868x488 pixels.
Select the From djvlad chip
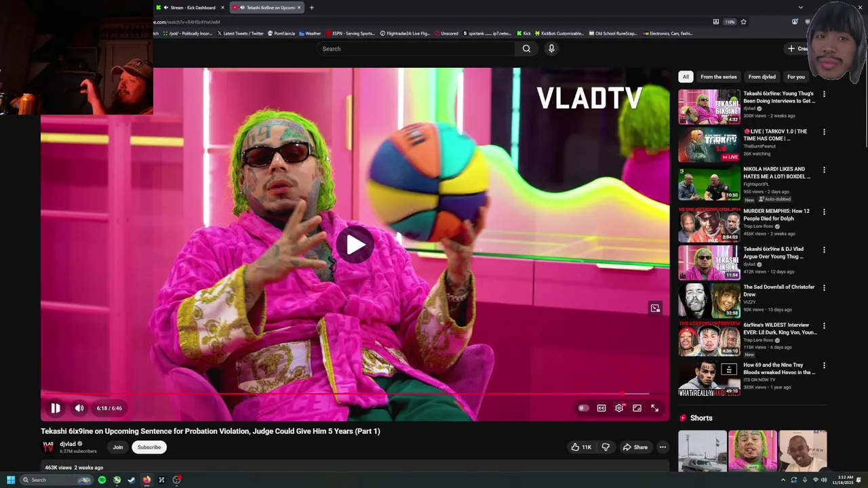(x=762, y=77)
